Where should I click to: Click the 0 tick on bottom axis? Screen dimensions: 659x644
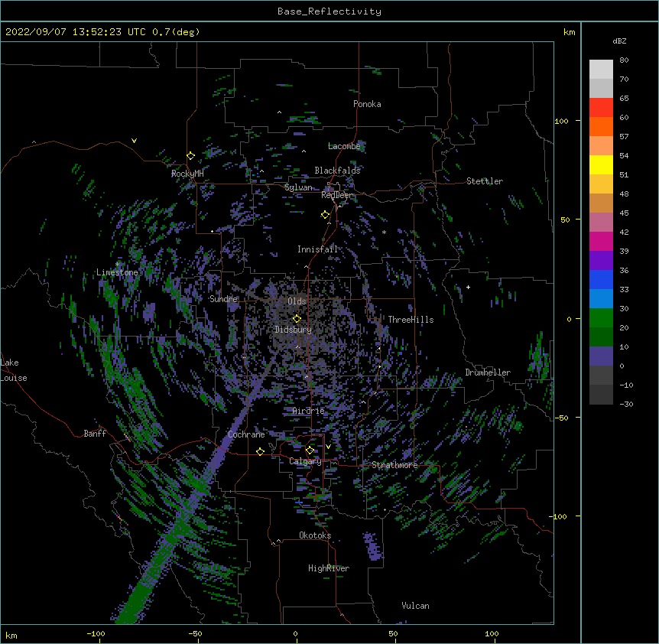coord(295,633)
